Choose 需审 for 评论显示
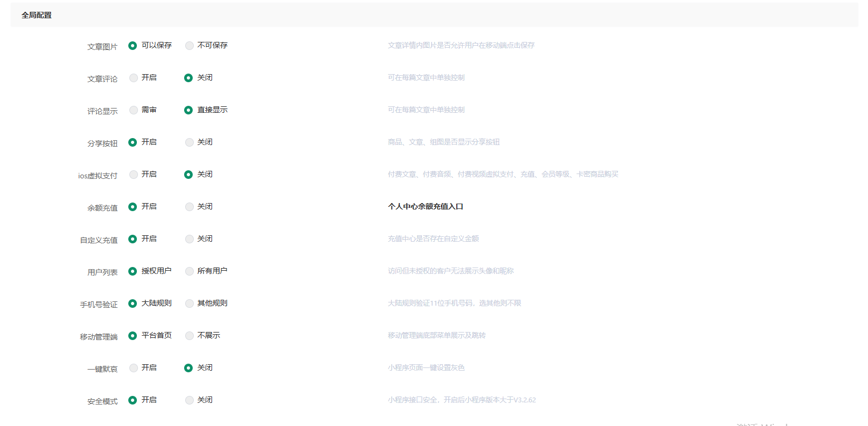The image size is (868, 426). click(134, 110)
